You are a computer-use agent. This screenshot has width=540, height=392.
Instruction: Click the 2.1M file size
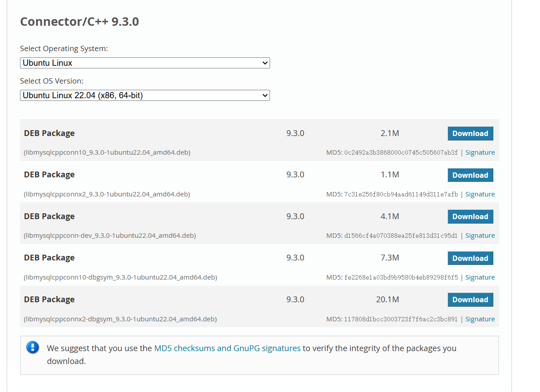point(390,133)
